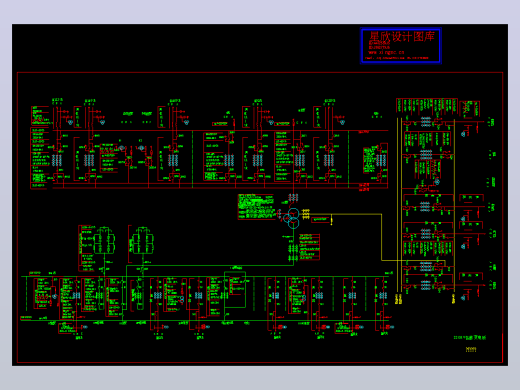The width and height of the screenshot is (520, 390).
Task: Open the electrical single-line diagram preview
Action: 260,195
